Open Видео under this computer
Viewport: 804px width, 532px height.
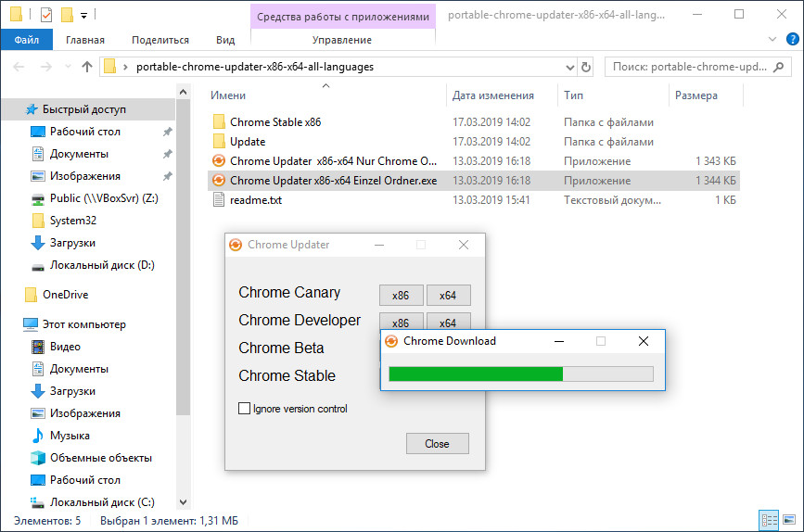[65, 347]
